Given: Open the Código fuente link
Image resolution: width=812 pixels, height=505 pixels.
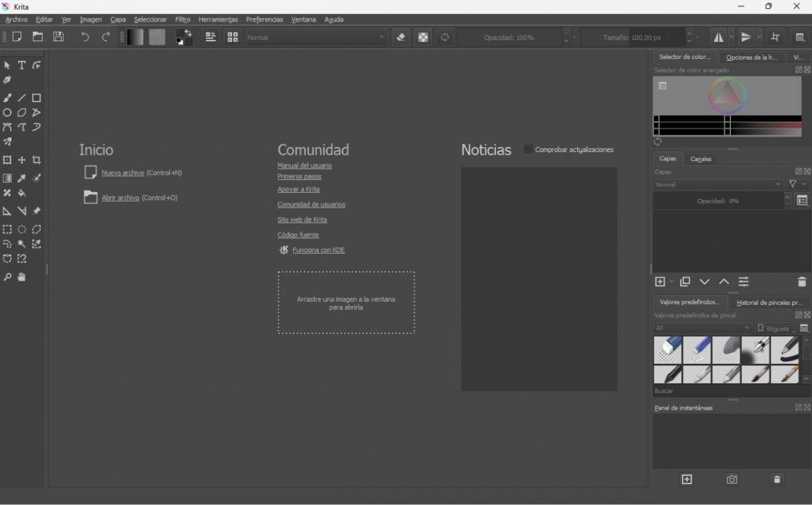Looking at the screenshot, I should pos(298,235).
